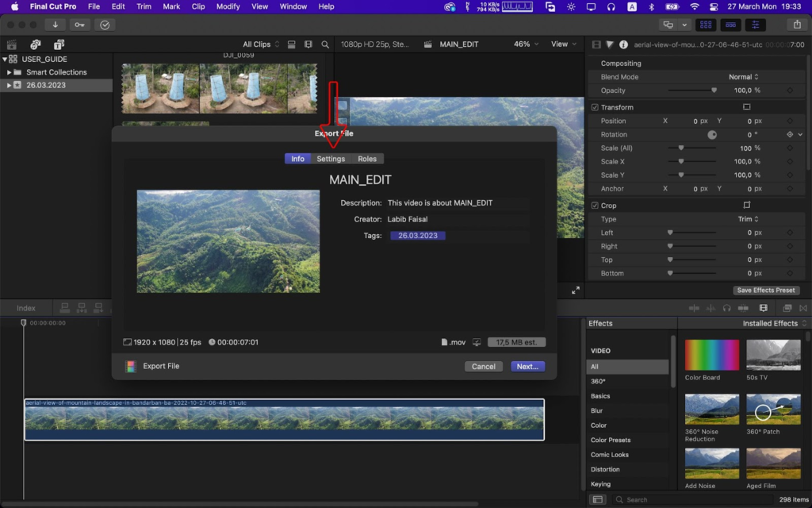Open Libraries sidebar clapper icon

coord(11,44)
